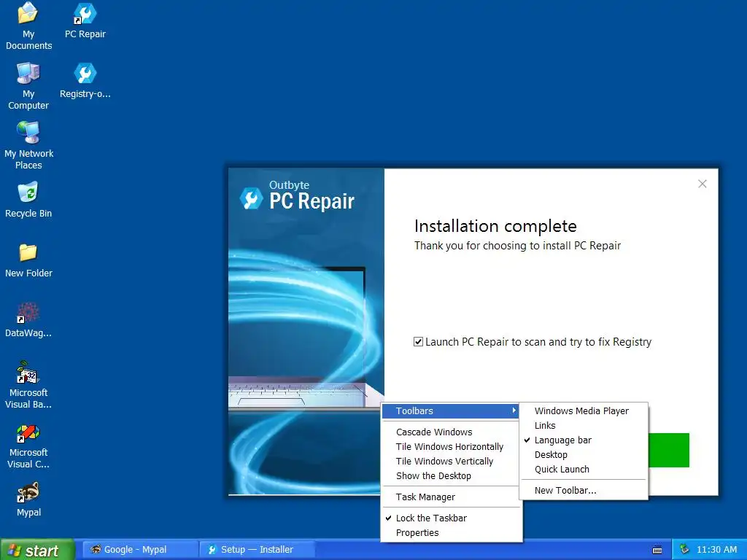Select the Recycle Bin icon
The height and width of the screenshot is (560, 747).
tap(28, 200)
